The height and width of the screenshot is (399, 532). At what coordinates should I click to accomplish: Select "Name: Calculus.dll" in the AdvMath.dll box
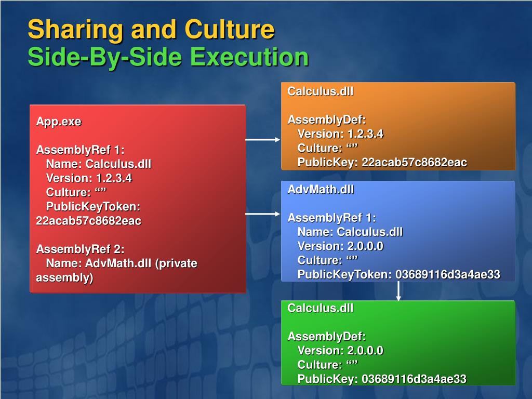[350, 232]
